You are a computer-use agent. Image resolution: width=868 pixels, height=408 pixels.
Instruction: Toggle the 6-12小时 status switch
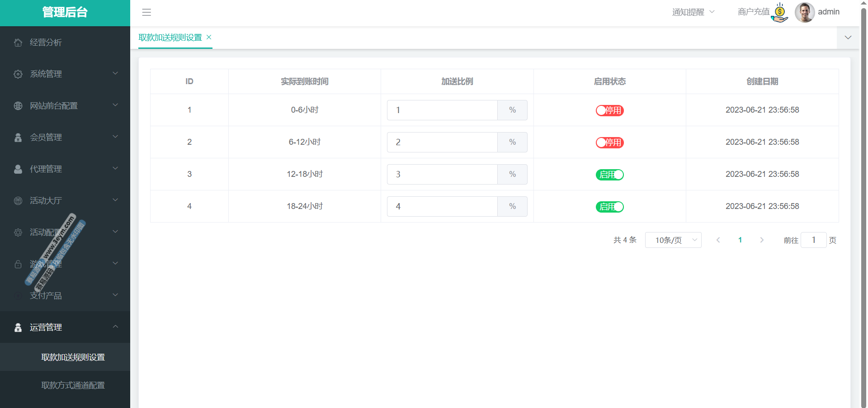[x=609, y=142]
